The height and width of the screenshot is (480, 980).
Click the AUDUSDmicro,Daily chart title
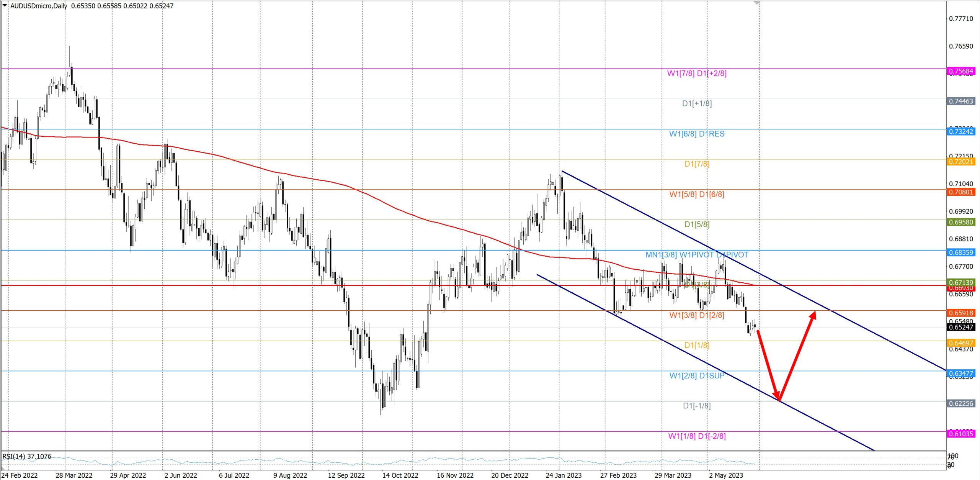click(x=38, y=6)
